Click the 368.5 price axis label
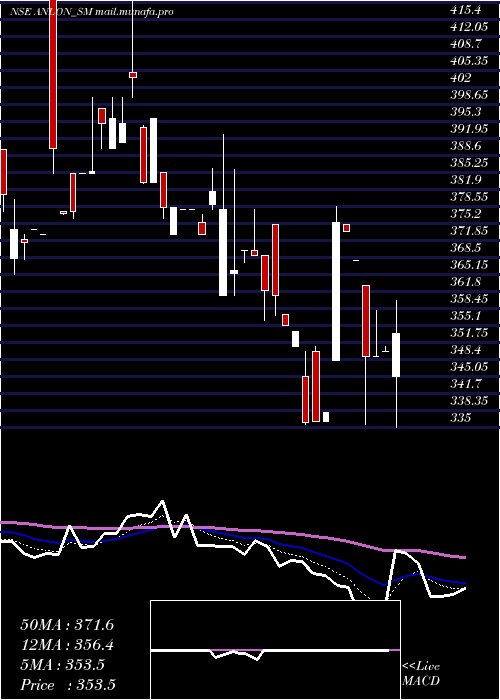Viewport: 500px width, 700px height. pyautogui.click(x=465, y=248)
